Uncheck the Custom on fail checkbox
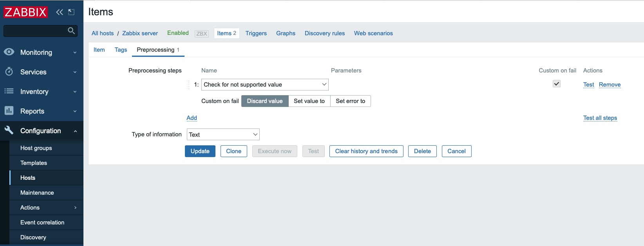The width and height of the screenshot is (644, 246). [557, 84]
